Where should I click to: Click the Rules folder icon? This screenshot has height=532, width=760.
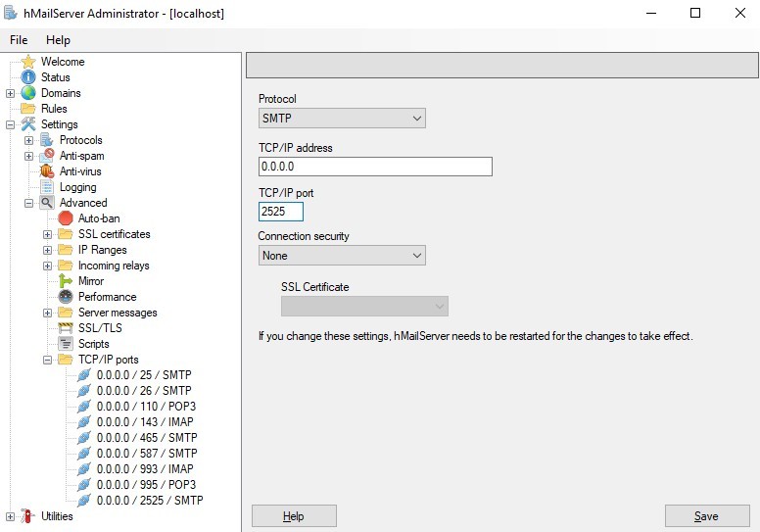[x=28, y=109]
